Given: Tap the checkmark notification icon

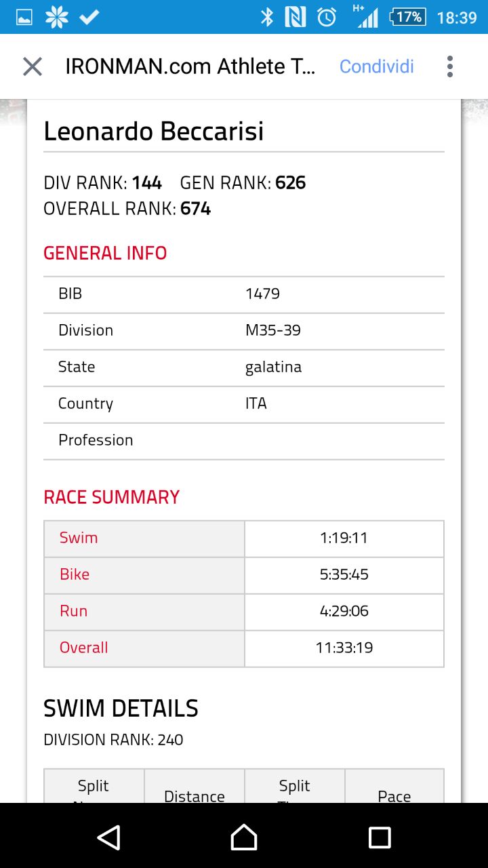Looking at the screenshot, I should click(x=89, y=18).
